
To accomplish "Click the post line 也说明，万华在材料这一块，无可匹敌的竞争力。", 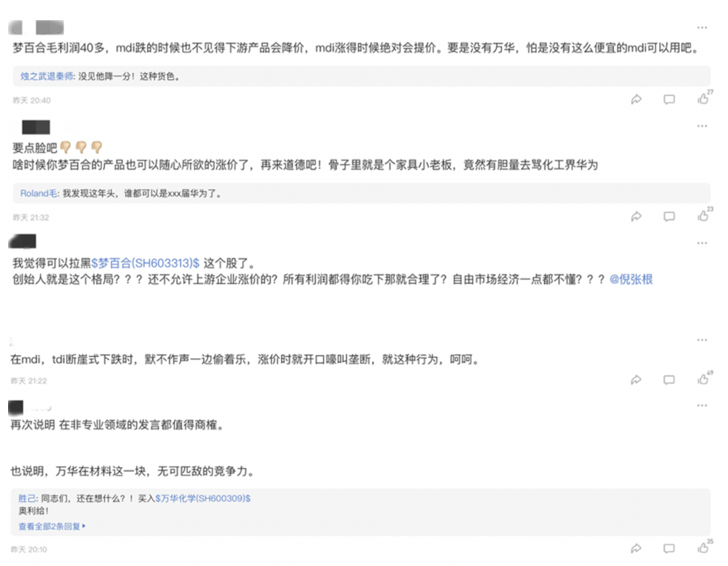I will 133,471.
